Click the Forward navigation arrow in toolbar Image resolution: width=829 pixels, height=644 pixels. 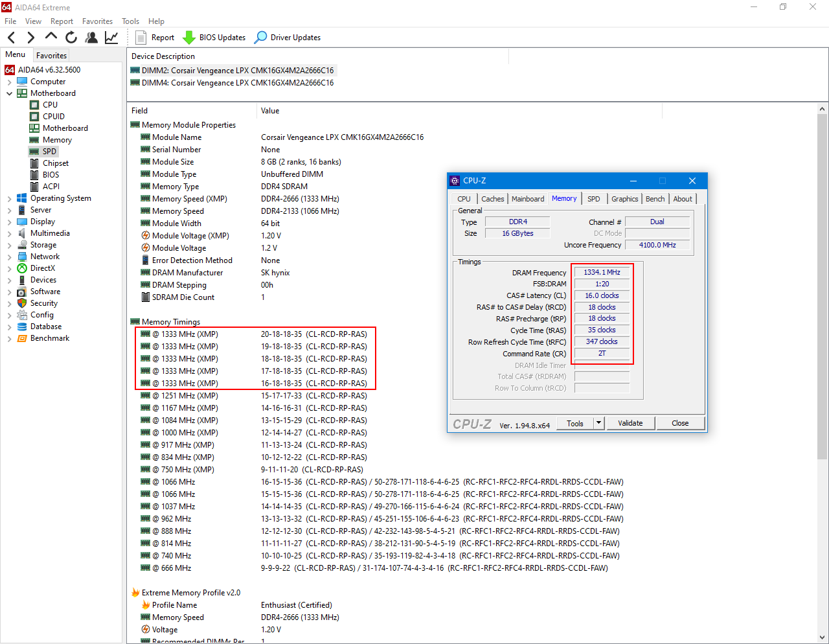[30, 38]
